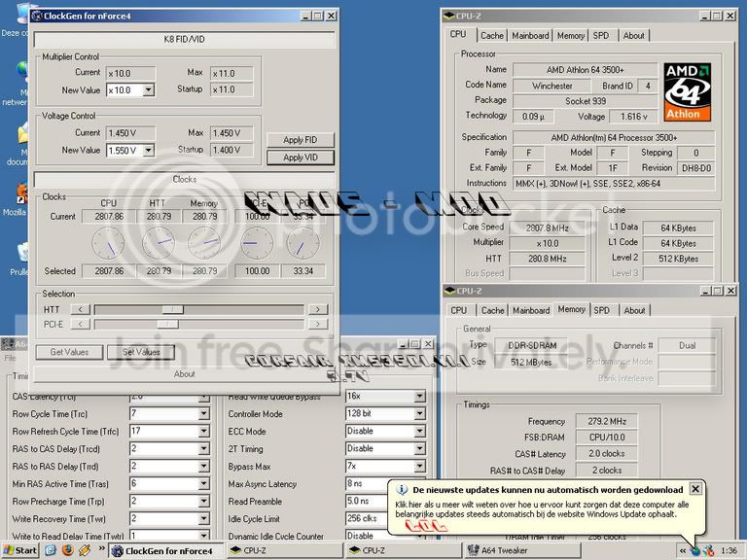747x560 pixels.
Task: Expand the Row Cycle Time (Trc) dropdown
Action: [x=203, y=414]
